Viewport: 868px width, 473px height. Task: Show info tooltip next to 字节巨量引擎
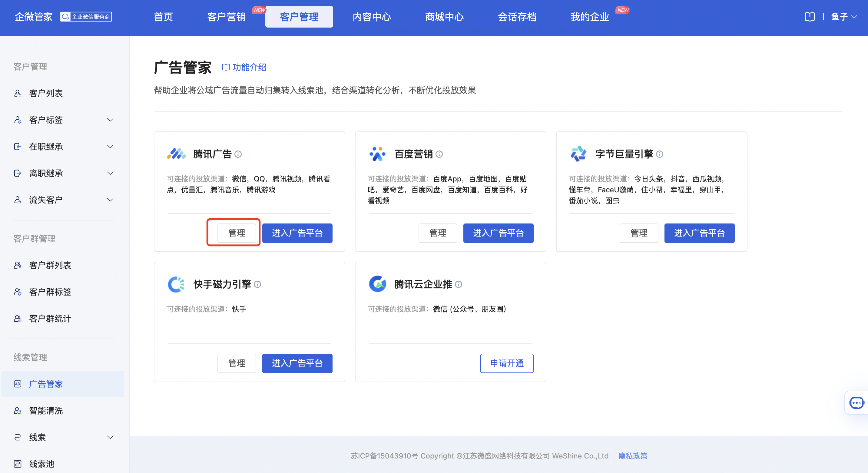point(660,154)
